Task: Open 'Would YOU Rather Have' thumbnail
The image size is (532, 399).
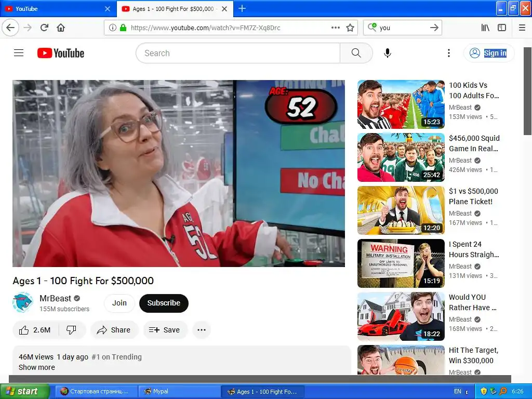Action: [x=401, y=316]
